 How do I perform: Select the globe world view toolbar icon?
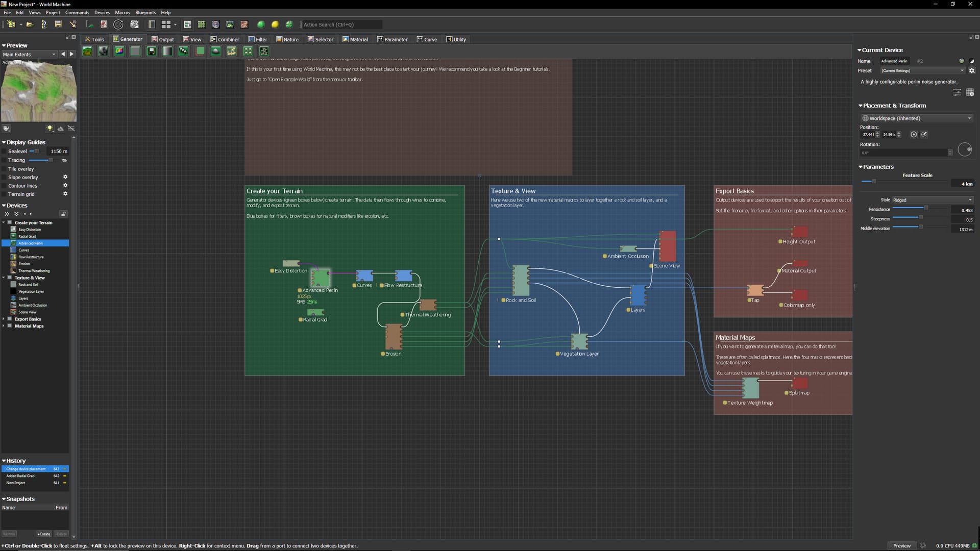pos(215,24)
